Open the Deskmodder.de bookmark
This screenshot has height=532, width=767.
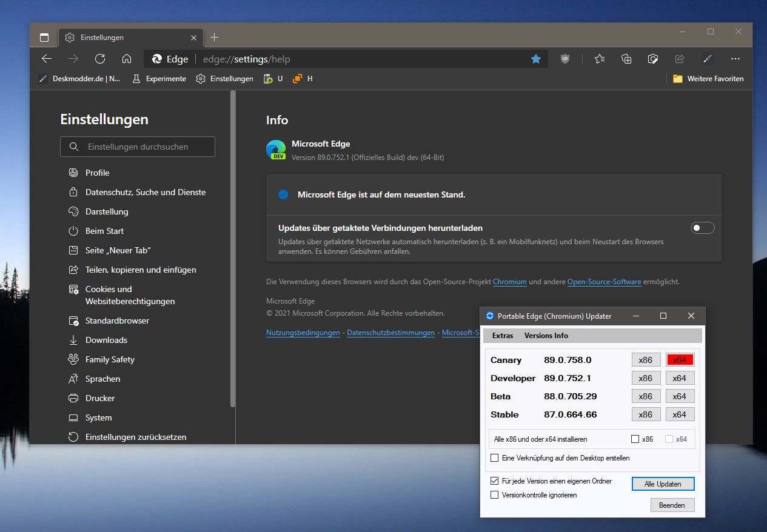(x=79, y=79)
